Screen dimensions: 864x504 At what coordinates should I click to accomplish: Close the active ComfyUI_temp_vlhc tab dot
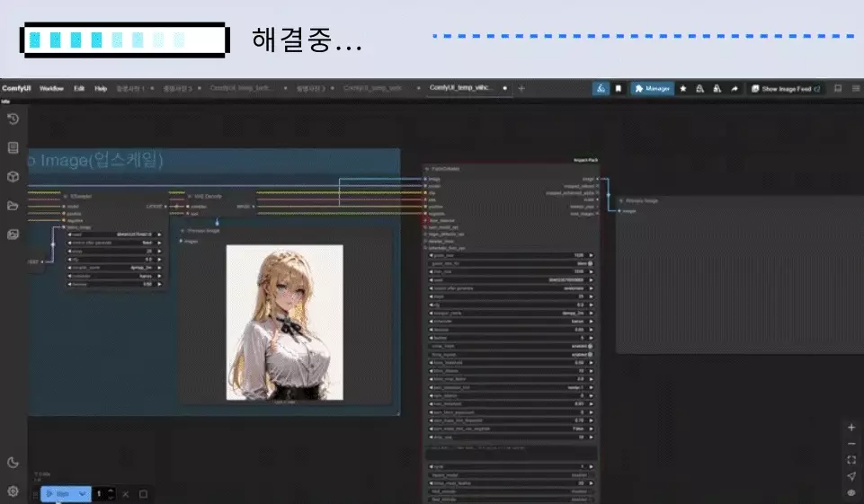pos(504,88)
